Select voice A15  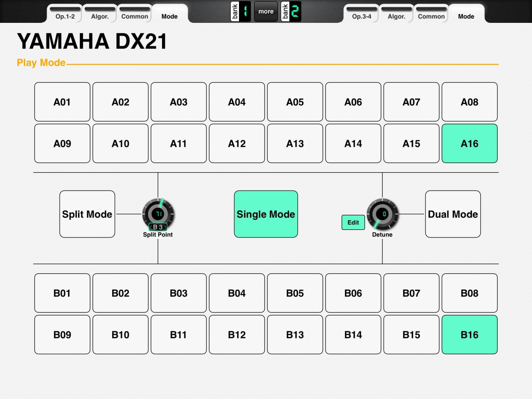point(411,143)
